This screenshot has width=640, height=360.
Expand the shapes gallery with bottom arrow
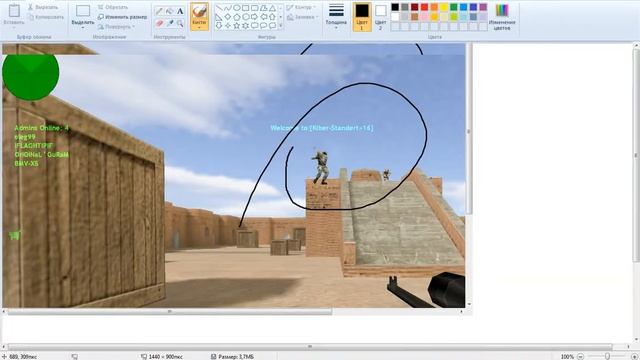[281, 26]
